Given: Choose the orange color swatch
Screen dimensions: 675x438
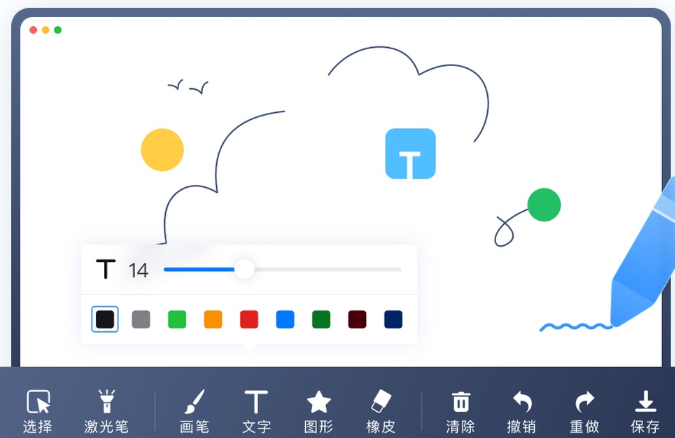Looking at the screenshot, I should click(213, 319).
